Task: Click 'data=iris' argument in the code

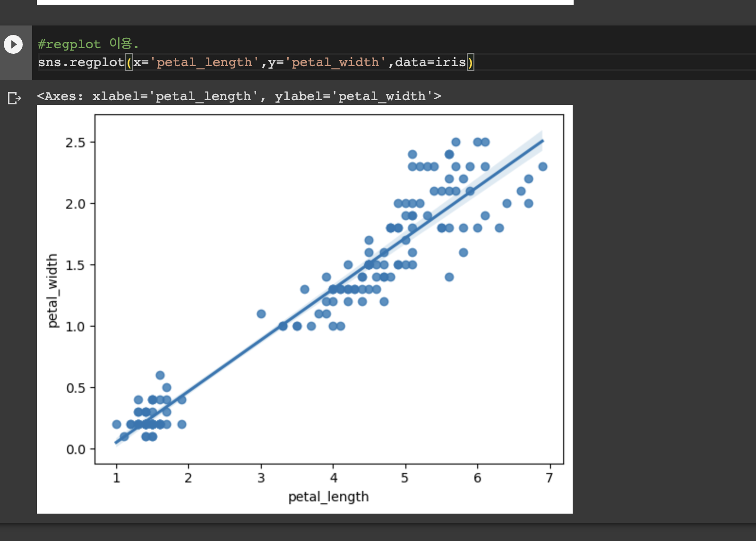Action: point(430,62)
